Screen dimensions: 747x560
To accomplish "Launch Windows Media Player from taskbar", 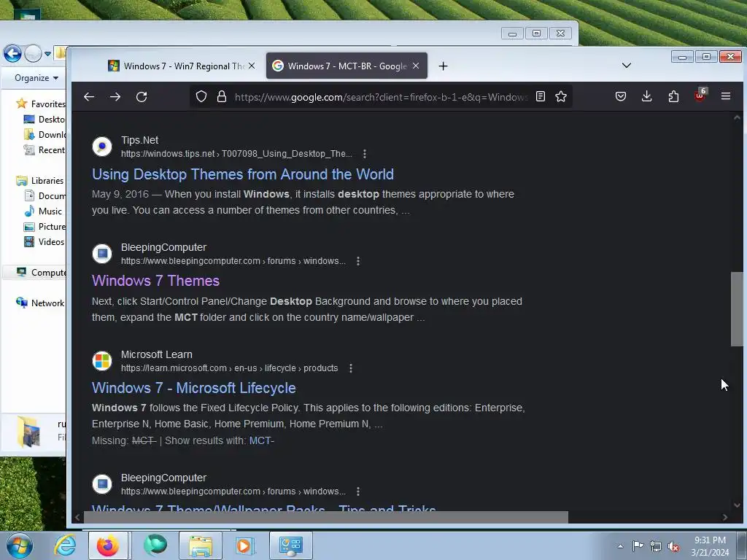I will tap(245, 545).
